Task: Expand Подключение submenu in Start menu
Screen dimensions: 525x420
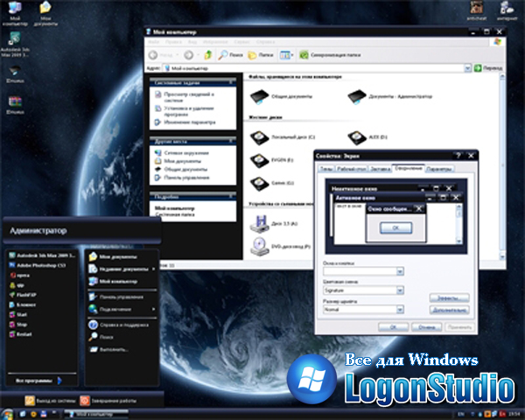Action: coord(154,309)
